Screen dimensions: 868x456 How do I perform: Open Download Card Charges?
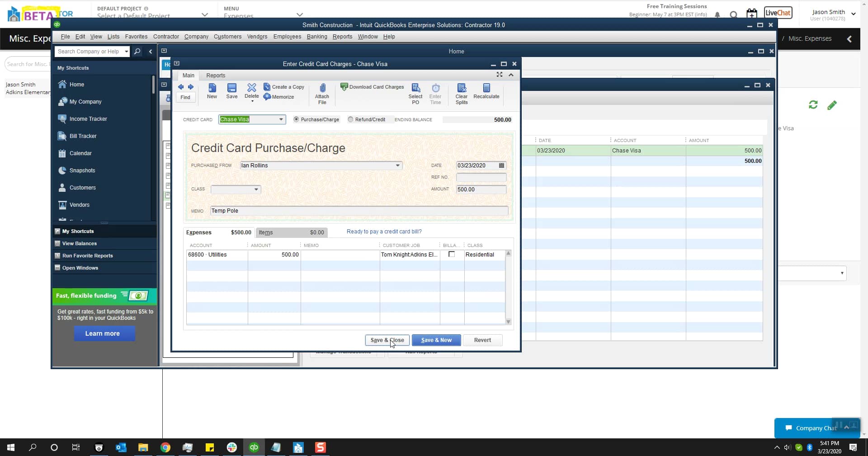click(x=372, y=86)
